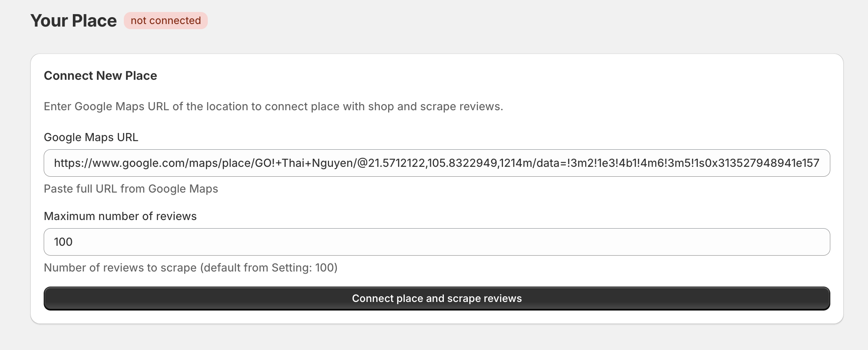Image resolution: width=868 pixels, height=350 pixels.
Task: Click the "Google Maps URL" field label
Action: click(91, 137)
